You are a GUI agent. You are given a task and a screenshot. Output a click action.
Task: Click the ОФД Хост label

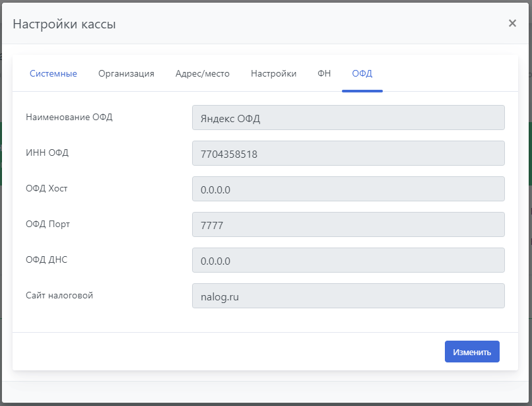coord(46,189)
